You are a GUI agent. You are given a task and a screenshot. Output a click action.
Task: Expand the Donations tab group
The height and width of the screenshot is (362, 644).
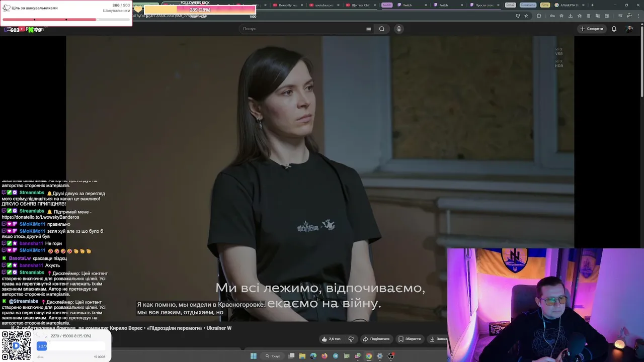pos(528,5)
